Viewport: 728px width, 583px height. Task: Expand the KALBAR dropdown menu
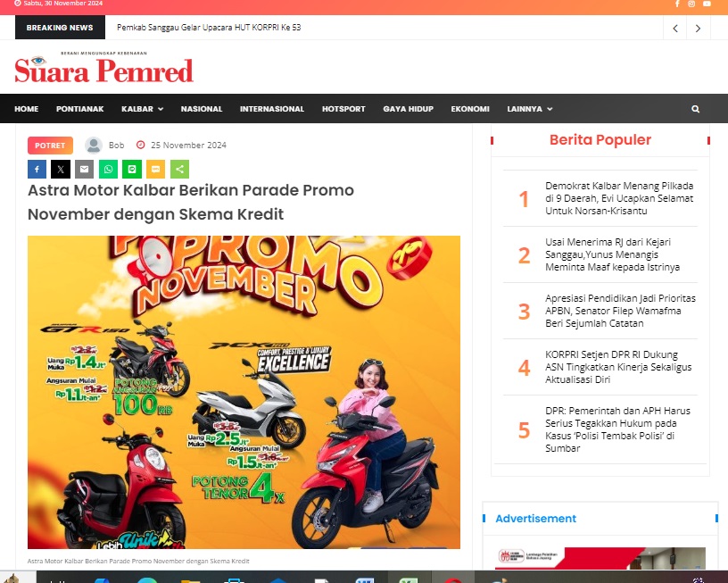(142, 109)
